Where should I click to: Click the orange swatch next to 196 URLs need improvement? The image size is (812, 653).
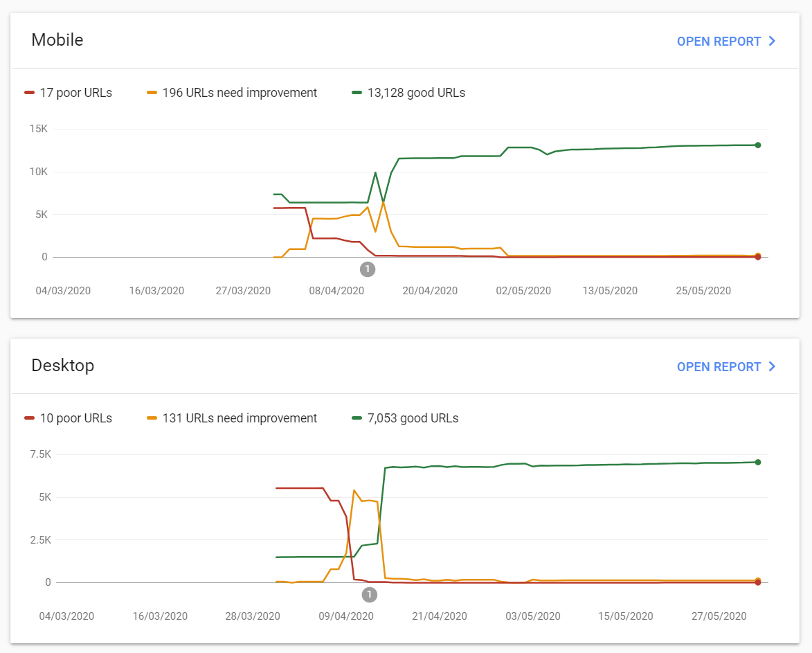tap(152, 93)
